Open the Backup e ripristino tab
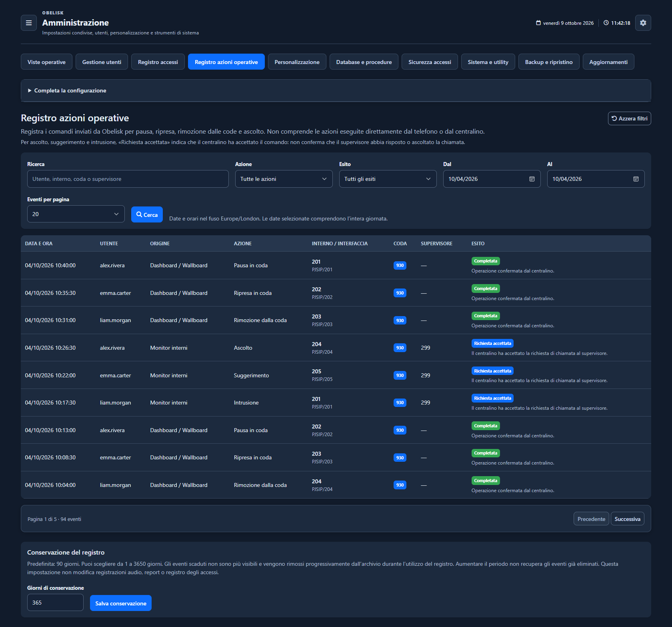The width and height of the screenshot is (672, 627). tap(549, 62)
